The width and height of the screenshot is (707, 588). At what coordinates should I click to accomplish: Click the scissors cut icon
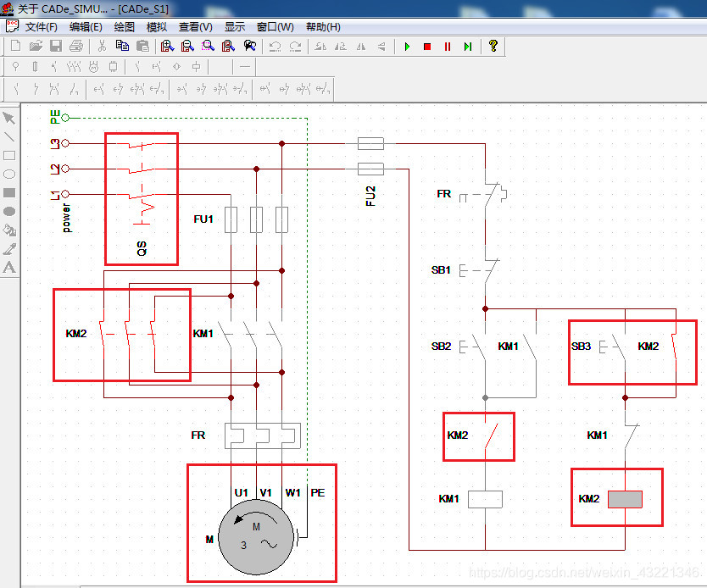pyautogui.click(x=102, y=46)
